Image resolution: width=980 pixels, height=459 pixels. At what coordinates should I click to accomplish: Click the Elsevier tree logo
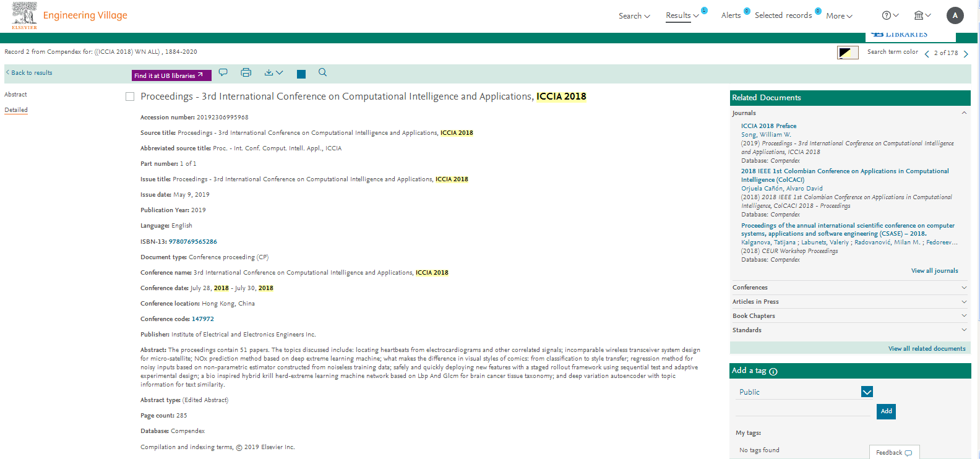tap(24, 15)
